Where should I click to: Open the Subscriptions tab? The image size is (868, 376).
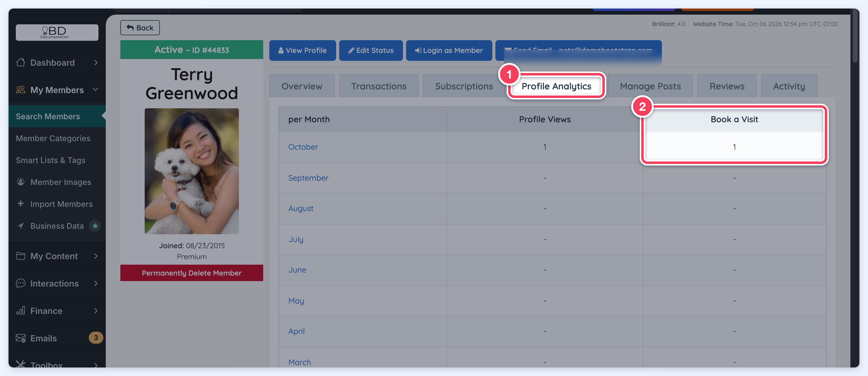pyautogui.click(x=464, y=86)
